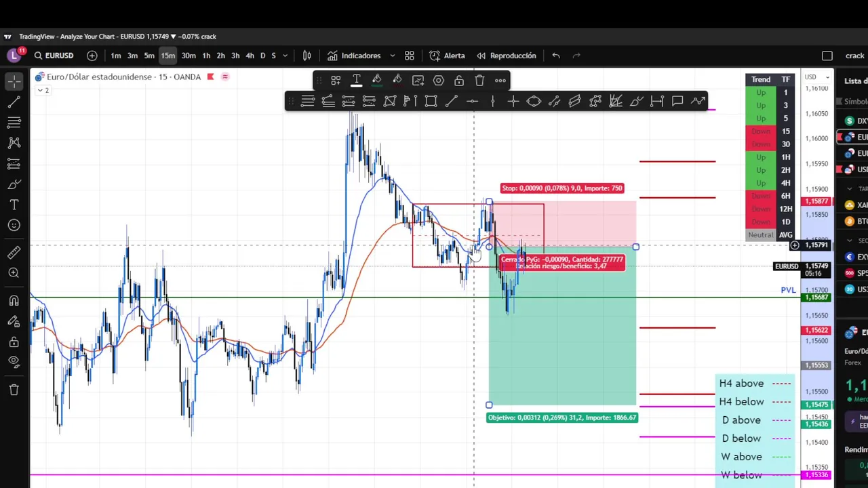Click the image snapshot icon in floating toolbar
This screenshot has height=488, width=868.
[x=418, y=81]
